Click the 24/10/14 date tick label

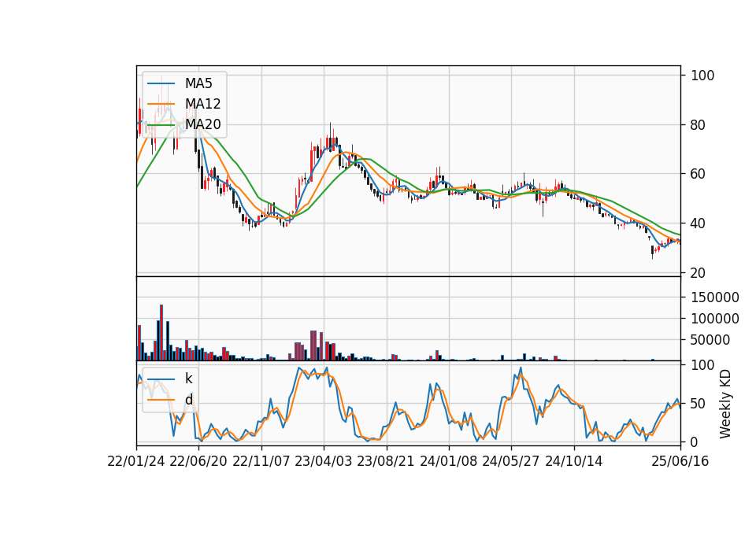(574, 461)
